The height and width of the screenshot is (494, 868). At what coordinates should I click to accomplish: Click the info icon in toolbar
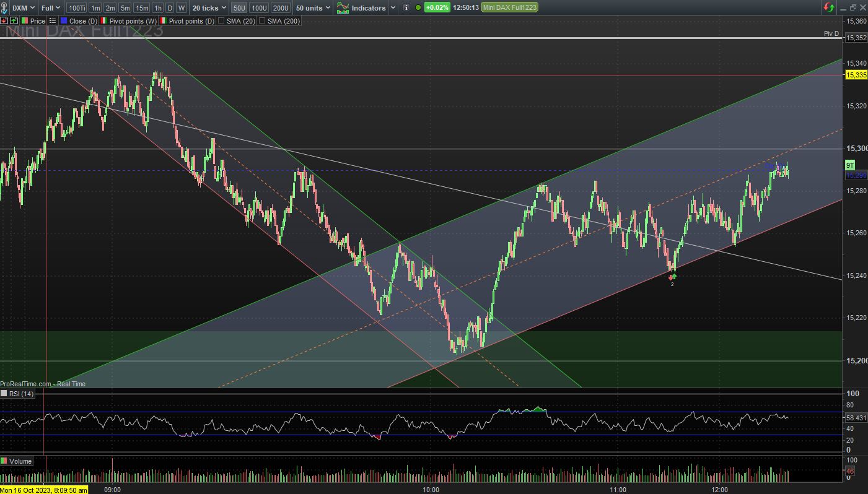[x=406, y=8]
